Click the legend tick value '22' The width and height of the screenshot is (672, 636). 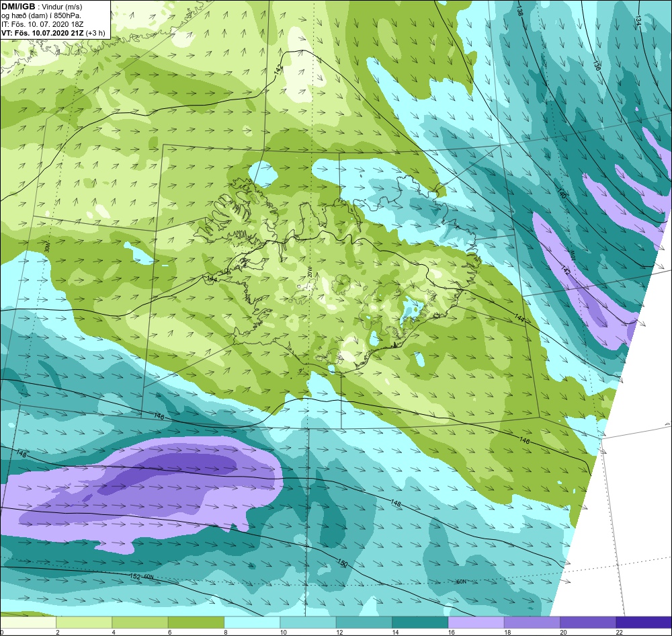click(x=620, y=632)
